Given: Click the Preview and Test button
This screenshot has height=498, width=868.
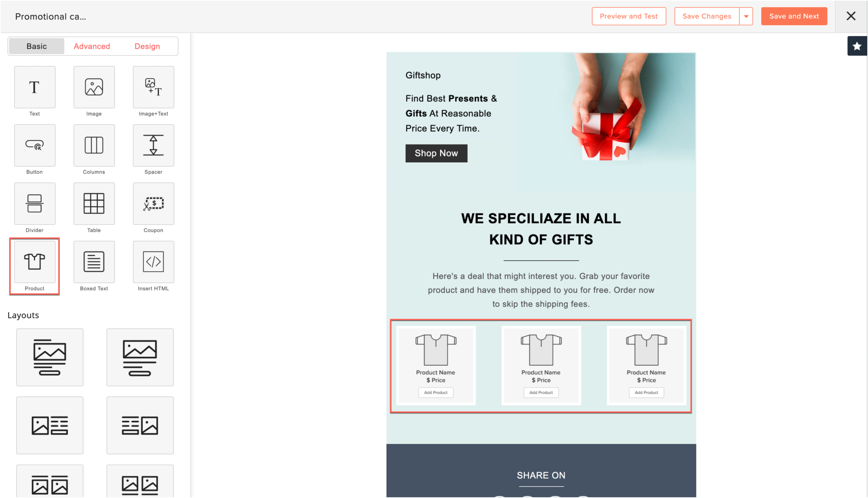Looking at the screenshot, I should point(629,16).
